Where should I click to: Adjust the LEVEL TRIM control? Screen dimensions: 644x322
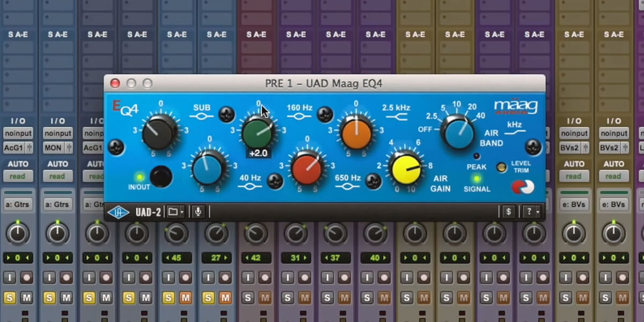coord(501,167)
